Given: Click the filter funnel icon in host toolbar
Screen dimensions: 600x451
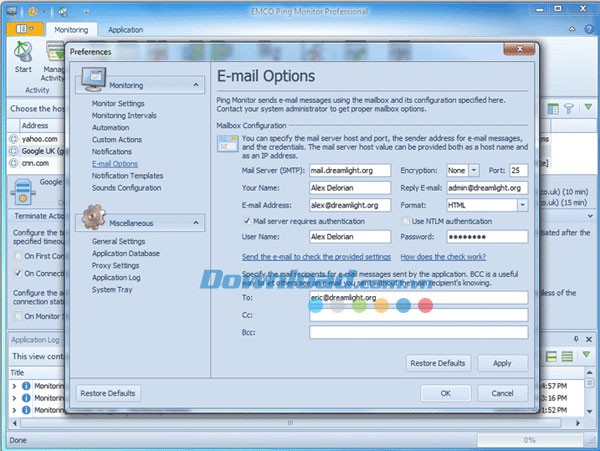Looking at the screenshot, I should pos(569,107).
